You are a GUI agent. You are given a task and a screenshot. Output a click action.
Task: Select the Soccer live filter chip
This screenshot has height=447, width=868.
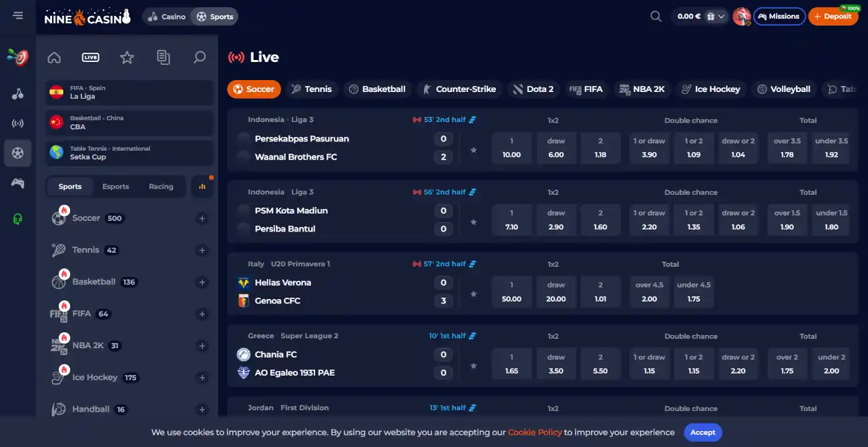[x=254, y=89]
